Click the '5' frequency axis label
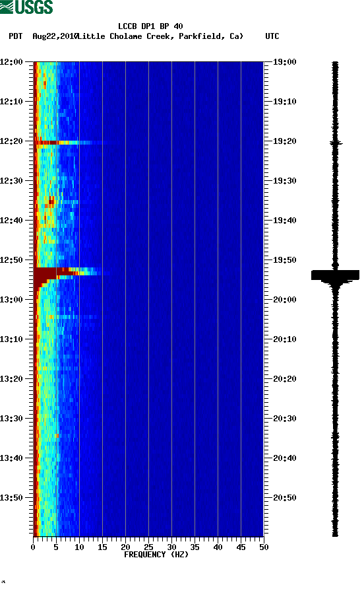364x589 pixels. click(x=56, y=547)
